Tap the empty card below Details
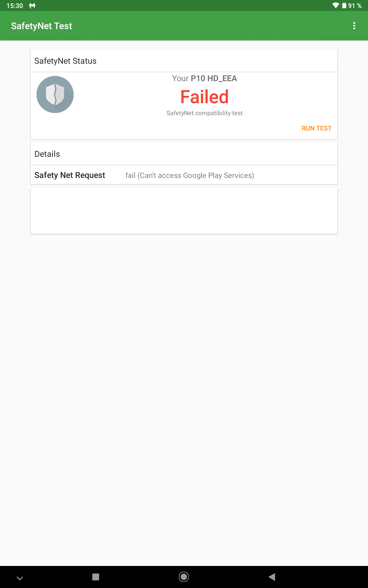 (184, 211)
